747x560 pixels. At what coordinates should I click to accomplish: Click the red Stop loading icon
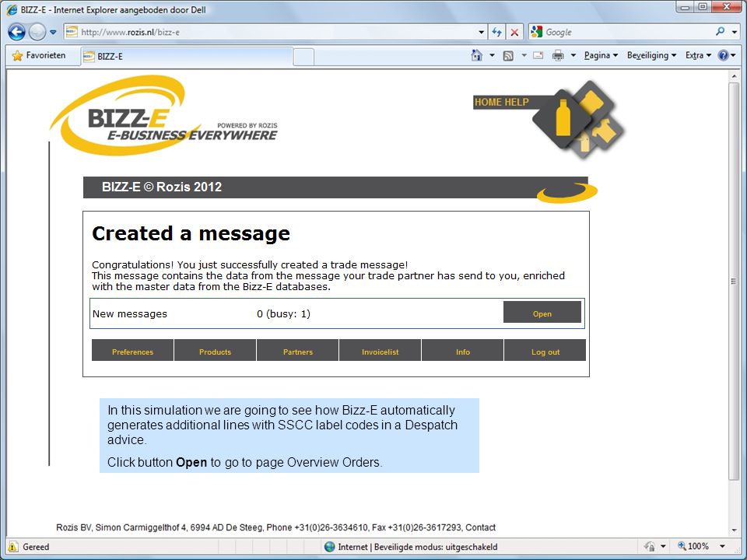pos(514,32)
